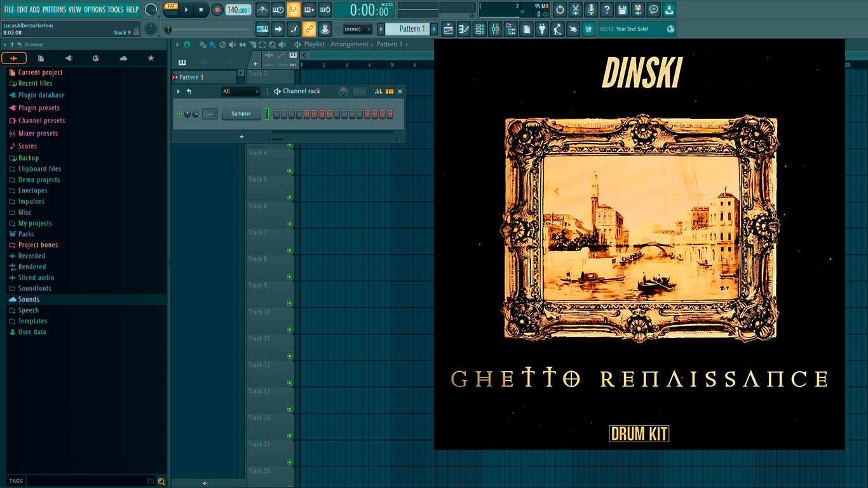Click the one-click audio recording microphone
This screenshot has height=488, width=868.
tap(591, 10)
